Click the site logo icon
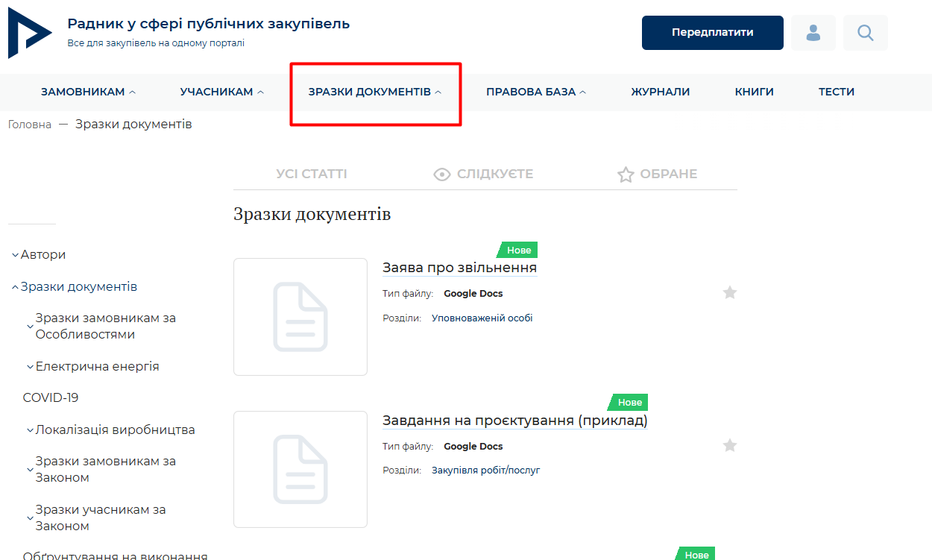Screen dimensions: 932x560 click(x=30, y=34)
